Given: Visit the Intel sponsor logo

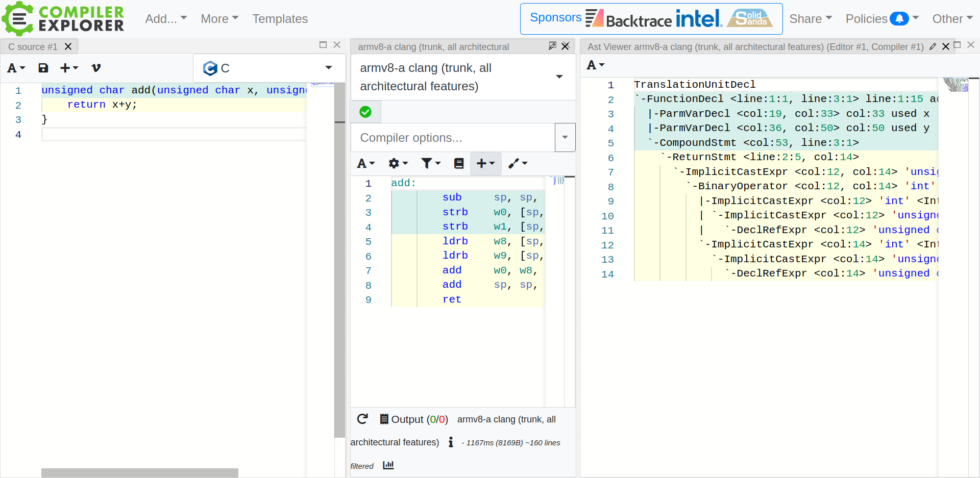Looking at the screenshot, I should pos(699,18).
